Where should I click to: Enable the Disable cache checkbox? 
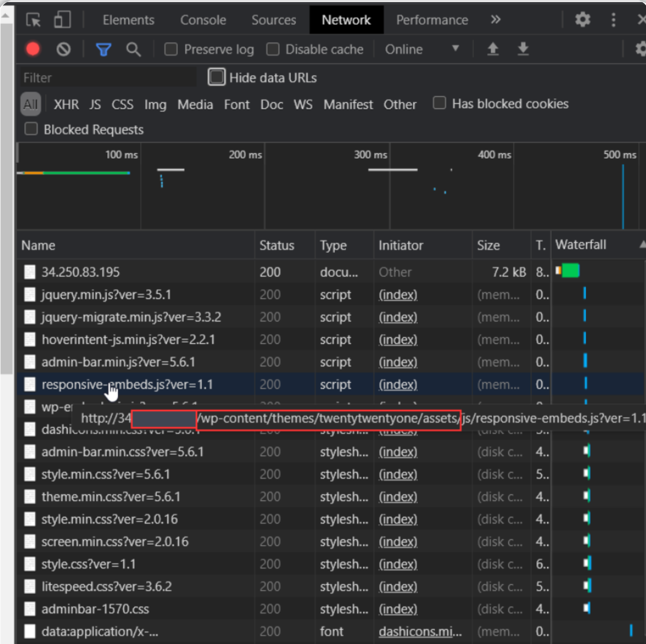[273, 49]
